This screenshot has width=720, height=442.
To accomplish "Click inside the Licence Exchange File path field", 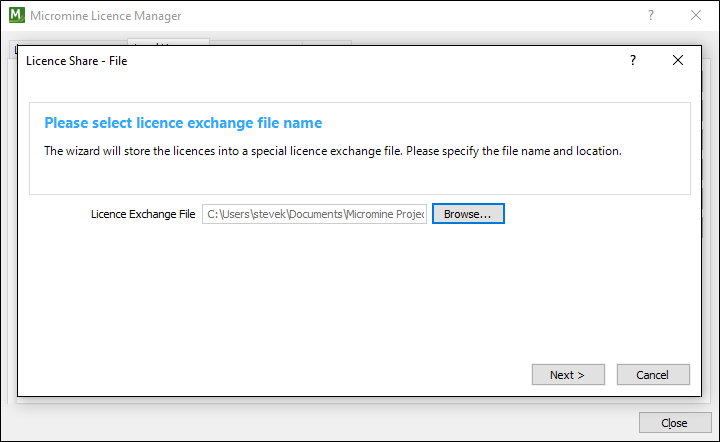I will click(x=314, y=214).
